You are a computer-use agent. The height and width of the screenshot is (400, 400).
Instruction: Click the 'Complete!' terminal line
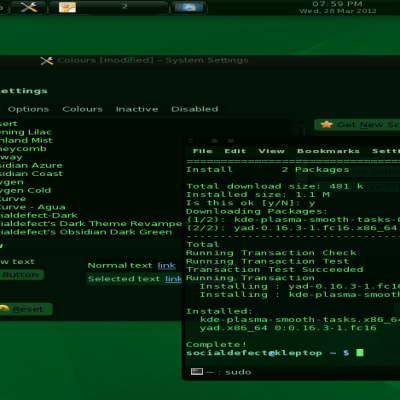coord(216,344)
